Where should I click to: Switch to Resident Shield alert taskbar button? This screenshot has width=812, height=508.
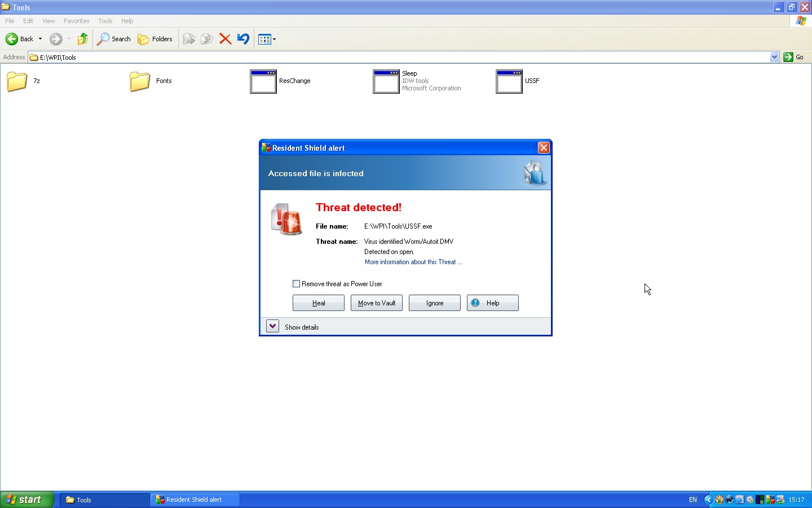(x=195, y=500)
